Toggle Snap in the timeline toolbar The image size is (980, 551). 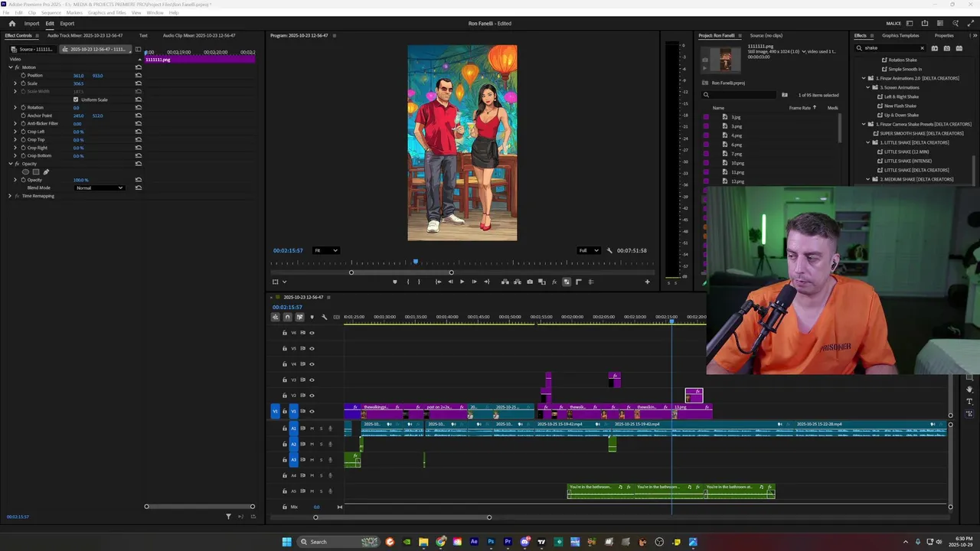[288, 317]
